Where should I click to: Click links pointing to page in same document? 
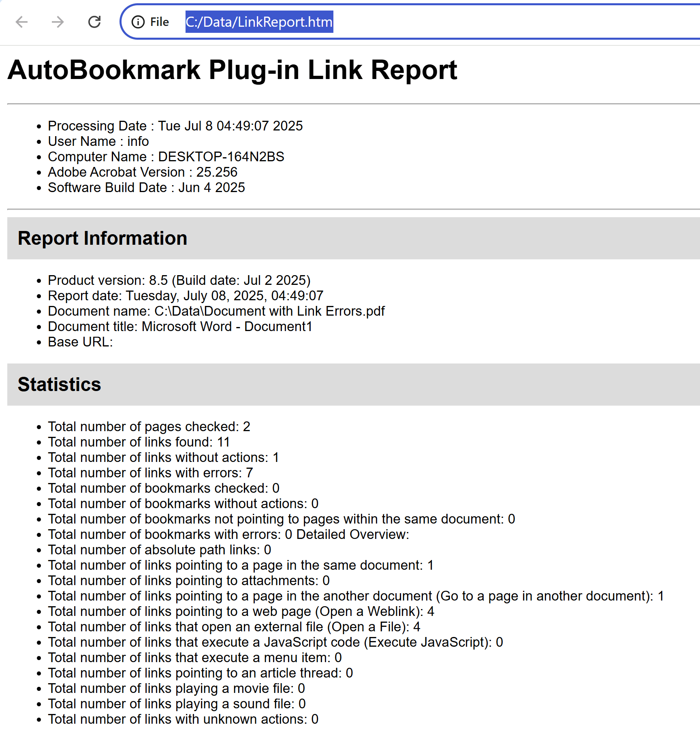(241, 565)
